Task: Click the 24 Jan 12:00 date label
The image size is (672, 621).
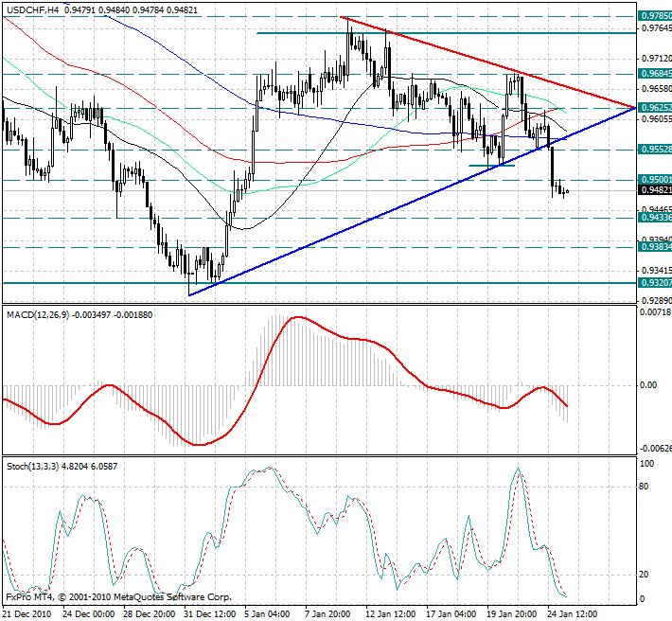Action: [x=574, y=614]
